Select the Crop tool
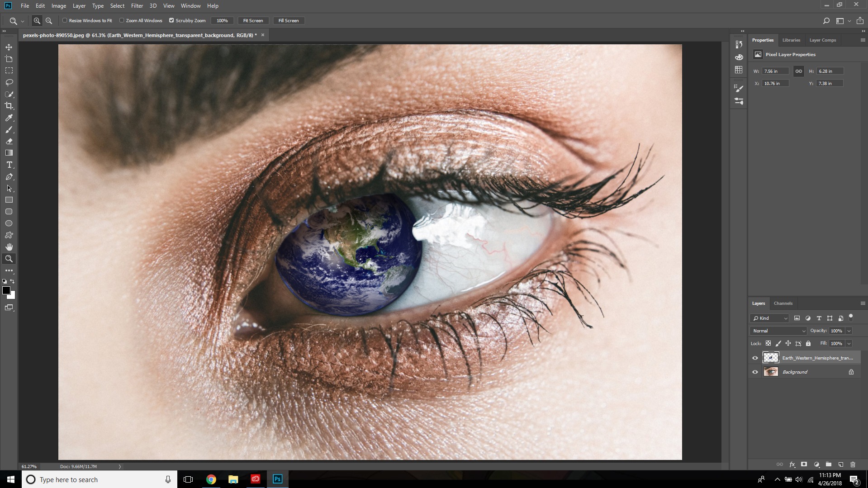The width and height of the screenshot is (868, 488). (9, 106)
